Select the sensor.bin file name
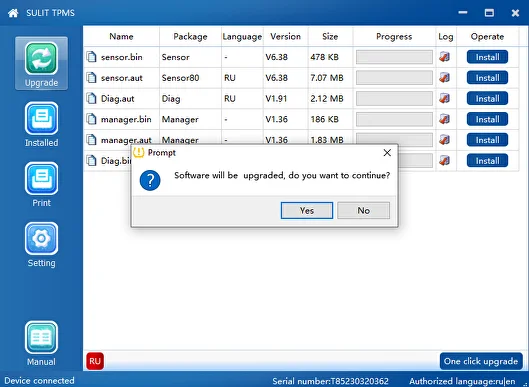Viewport: 529px width, 387px height. pos(121,57)
